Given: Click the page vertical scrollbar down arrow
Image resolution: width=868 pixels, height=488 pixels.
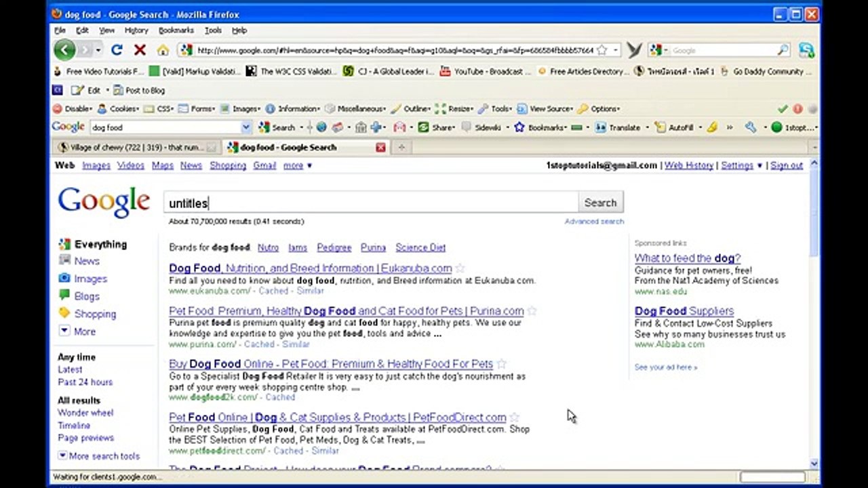Looking at the screenshot, I should tap(814, 464).
